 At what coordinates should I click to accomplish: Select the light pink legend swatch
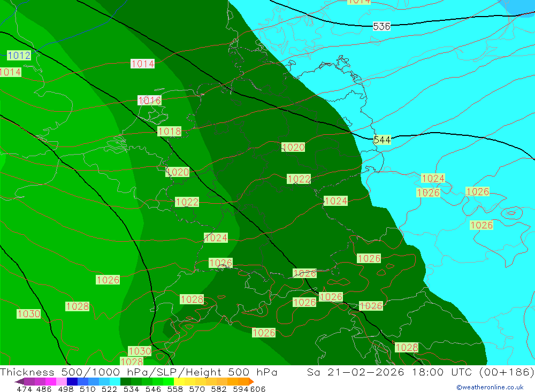62,381
